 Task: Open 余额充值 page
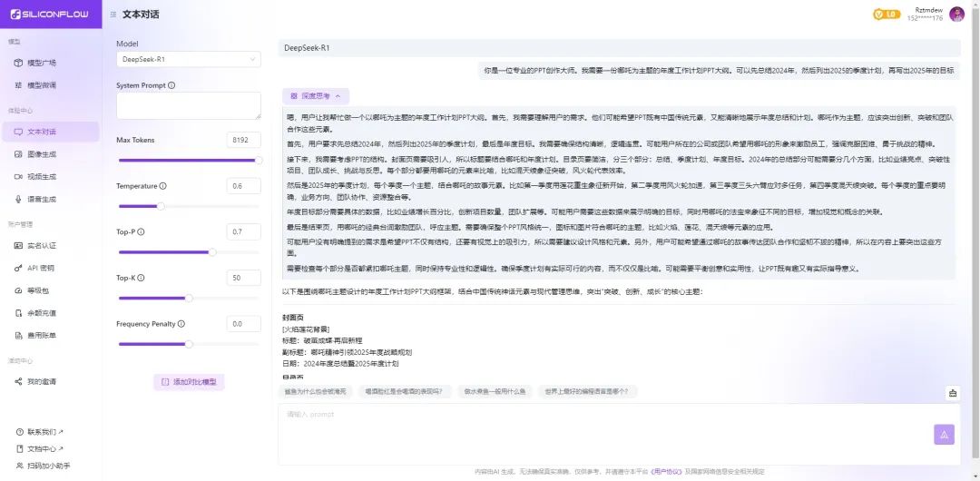tap(50, 313)
